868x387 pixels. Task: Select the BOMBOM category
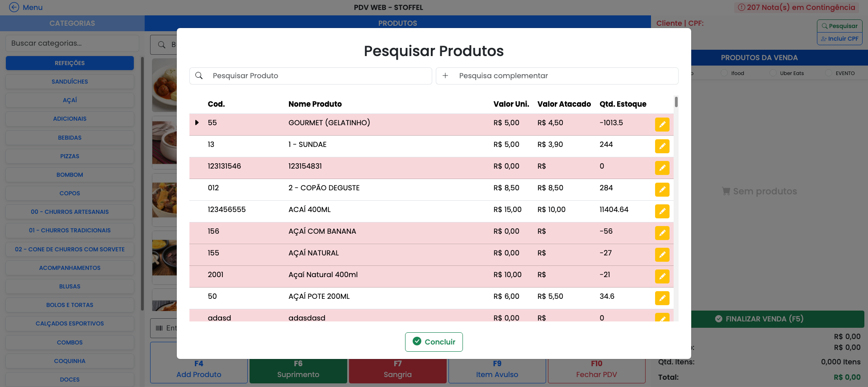[x=70, y=175]
